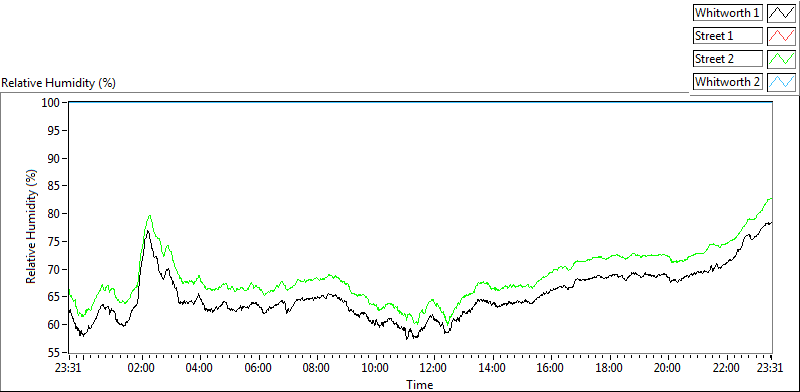Image resolution: width=800 pixels, height=392 pixels.
Task: Click the Time axis label
Action: pyautogui.click(x=420, y=384)
